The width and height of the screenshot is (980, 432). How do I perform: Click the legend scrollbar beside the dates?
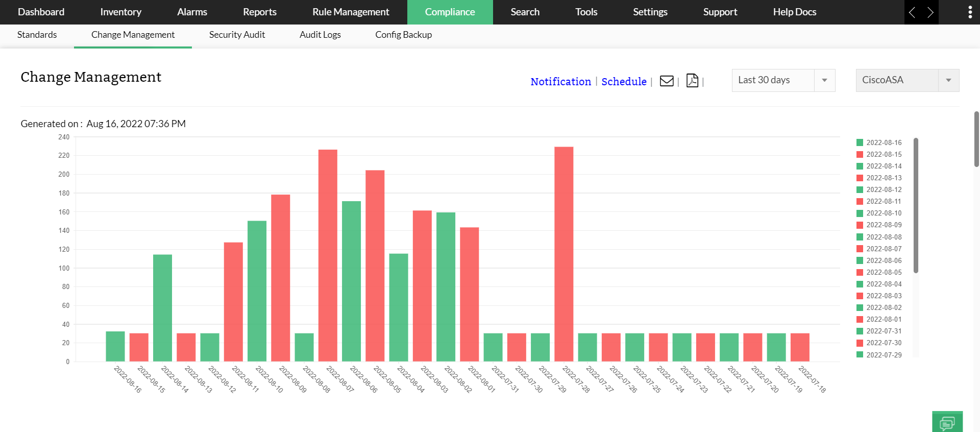pyautogui.click(x=916, y=205)
